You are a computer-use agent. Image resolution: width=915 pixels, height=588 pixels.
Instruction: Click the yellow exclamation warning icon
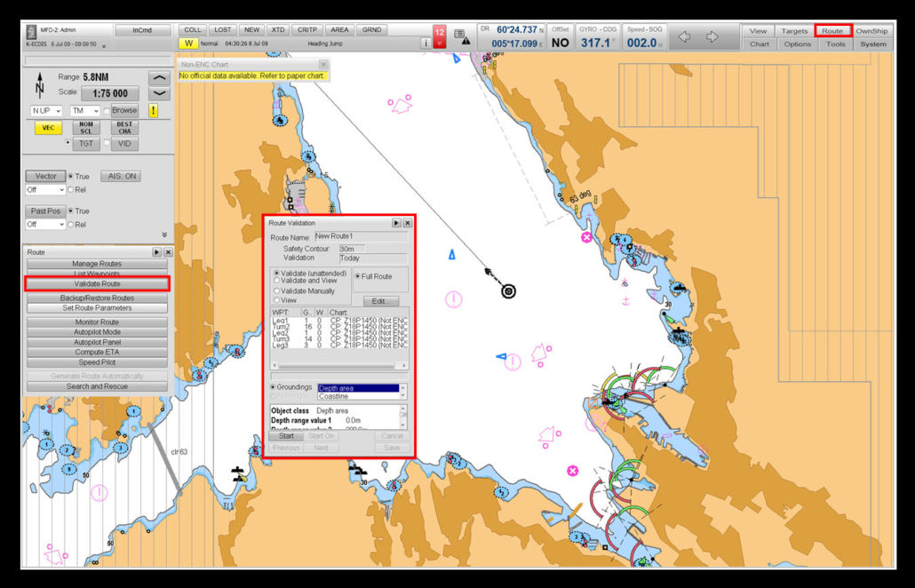[x=153, y=110]
